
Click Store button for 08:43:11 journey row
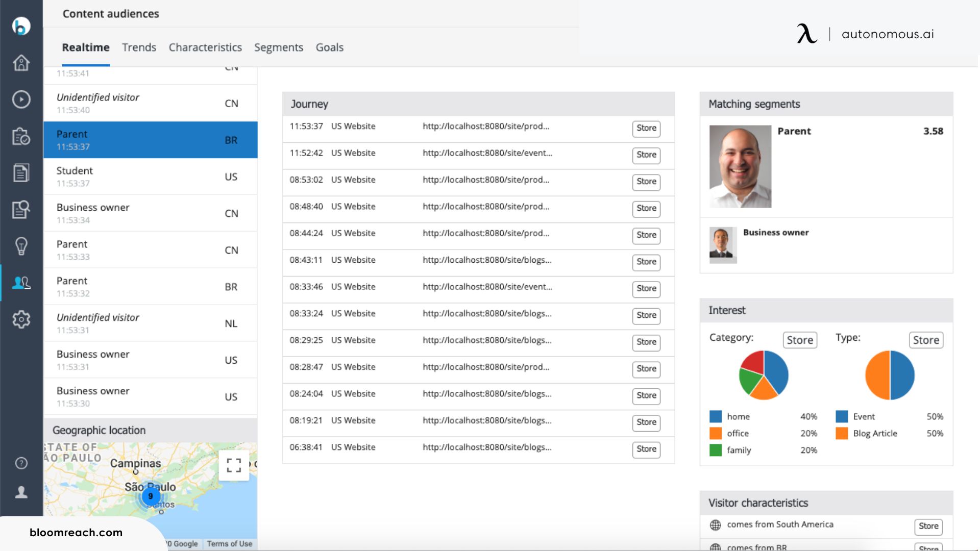tap(646, 262)
